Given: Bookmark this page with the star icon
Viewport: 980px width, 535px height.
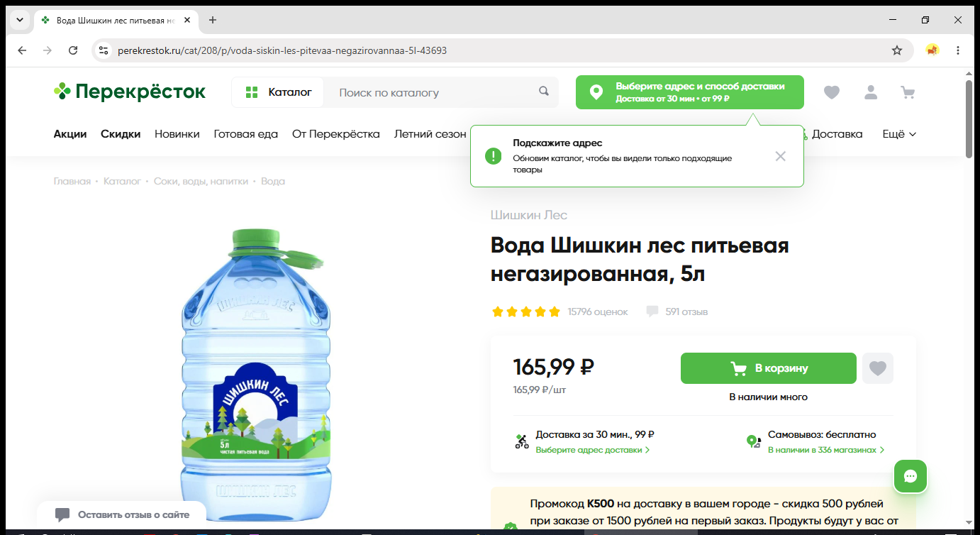Looking at the screenshot, I should tap(897, 50).
